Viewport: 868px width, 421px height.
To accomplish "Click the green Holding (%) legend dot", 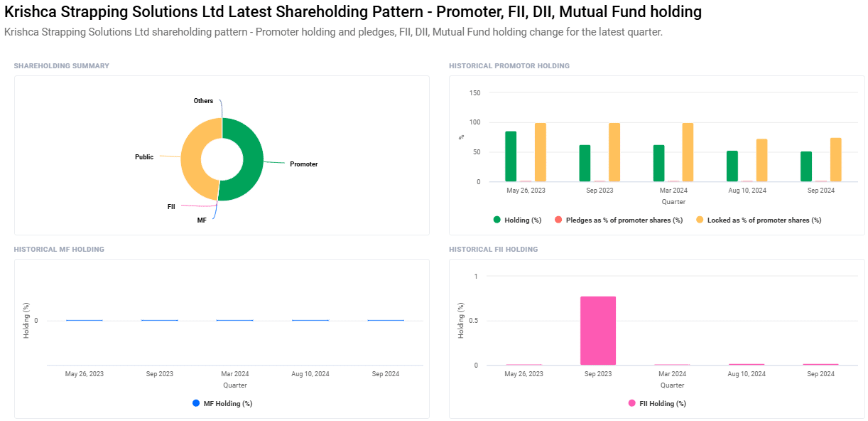I will (x=497, y=220).
